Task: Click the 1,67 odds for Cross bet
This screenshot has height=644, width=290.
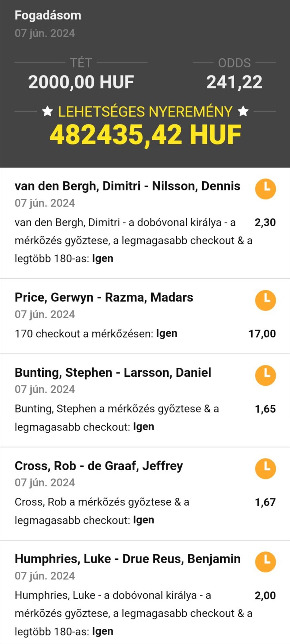Action: pyautogui.click(x=265, y=502)
